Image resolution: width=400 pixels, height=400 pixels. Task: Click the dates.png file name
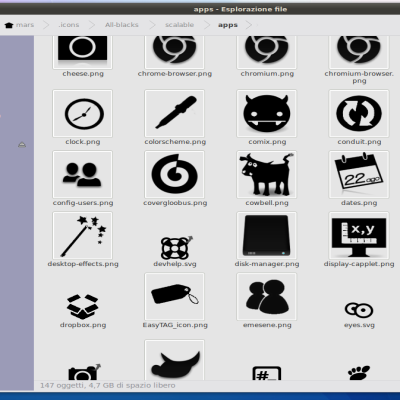coord(359,203)
